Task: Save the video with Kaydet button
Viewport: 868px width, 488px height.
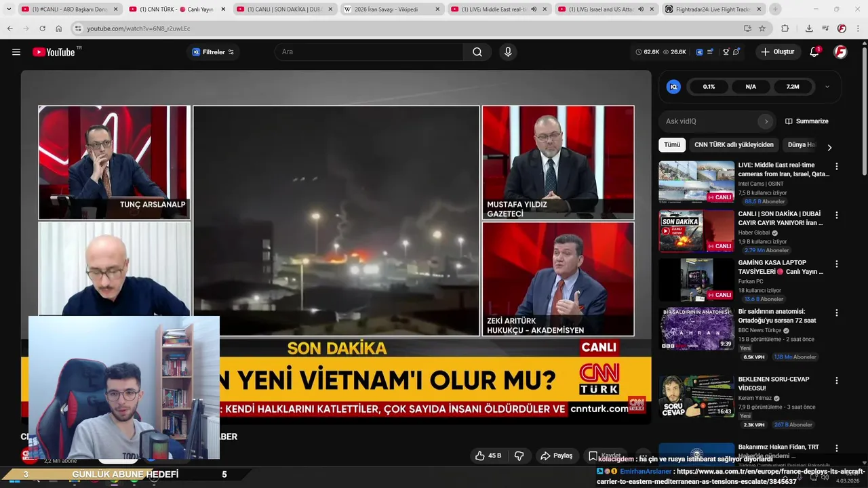Action: point(604,455)
